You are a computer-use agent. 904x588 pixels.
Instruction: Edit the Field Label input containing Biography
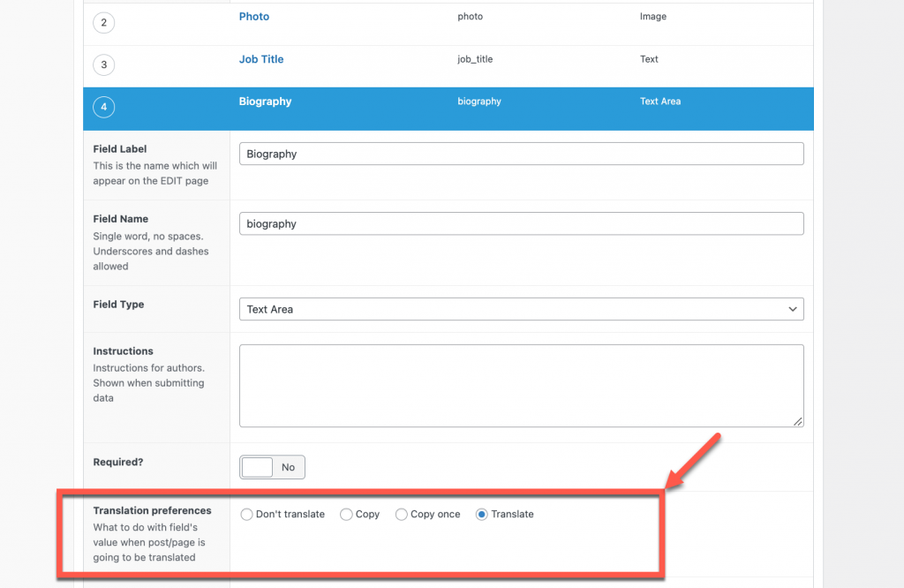(521, 154)
